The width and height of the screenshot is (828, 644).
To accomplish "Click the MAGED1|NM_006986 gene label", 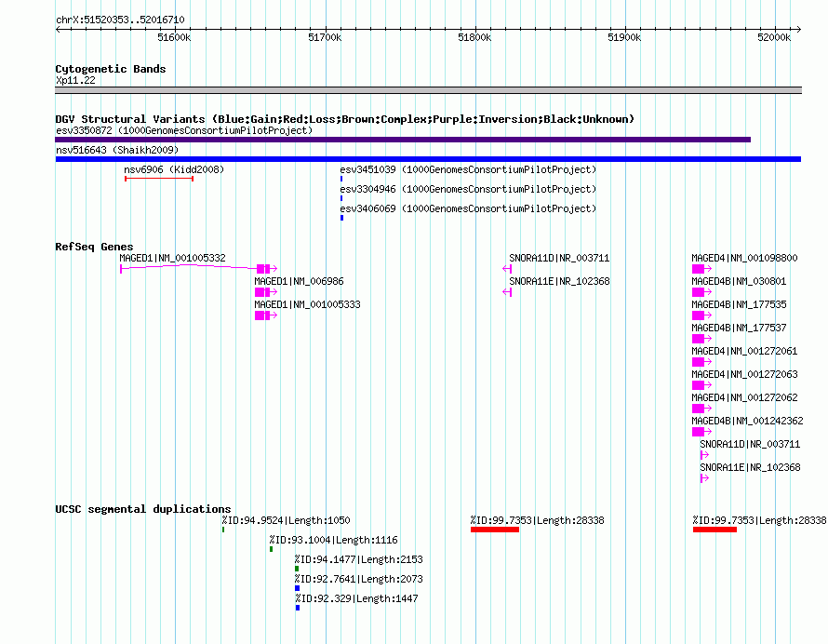I will click(x=299, y=281).
